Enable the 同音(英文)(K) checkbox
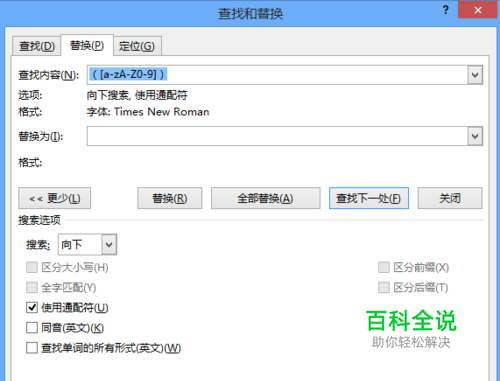 [32, 328]
